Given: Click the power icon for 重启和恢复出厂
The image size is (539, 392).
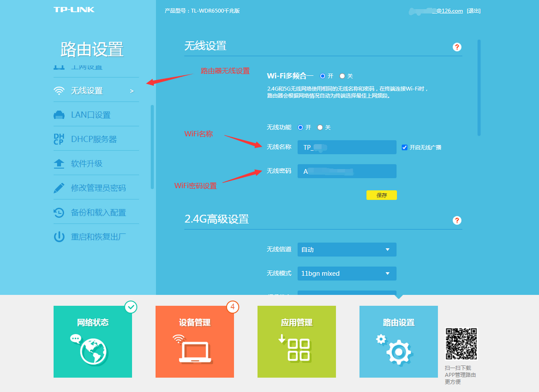Looking at the screenshot, I should click(59, 237).
